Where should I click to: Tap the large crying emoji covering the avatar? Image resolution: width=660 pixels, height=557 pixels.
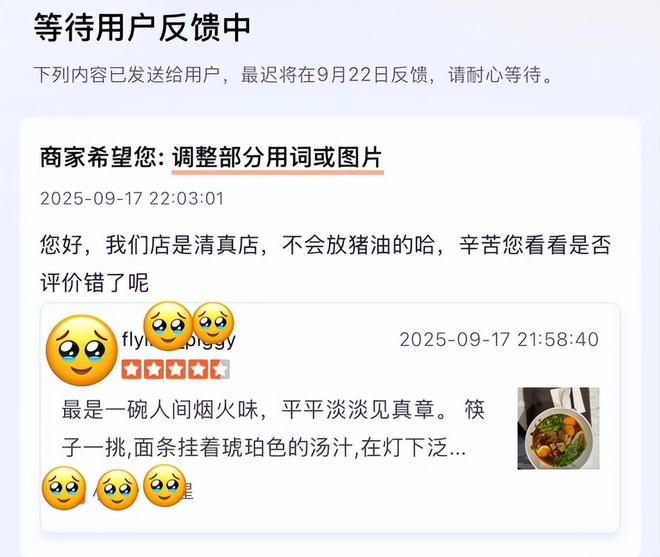coord(82,350)
